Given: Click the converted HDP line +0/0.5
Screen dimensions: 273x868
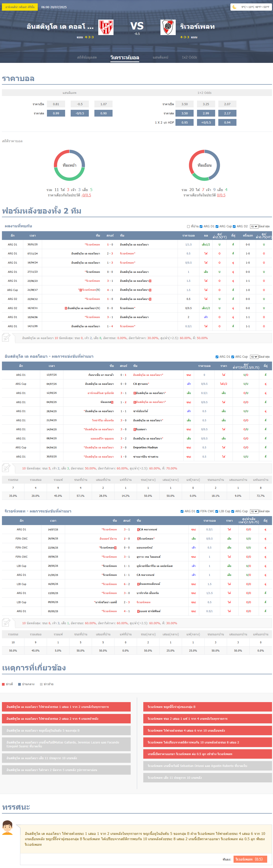Looking at the screenshot, I should pyautogui.click(x=206, y=122).
